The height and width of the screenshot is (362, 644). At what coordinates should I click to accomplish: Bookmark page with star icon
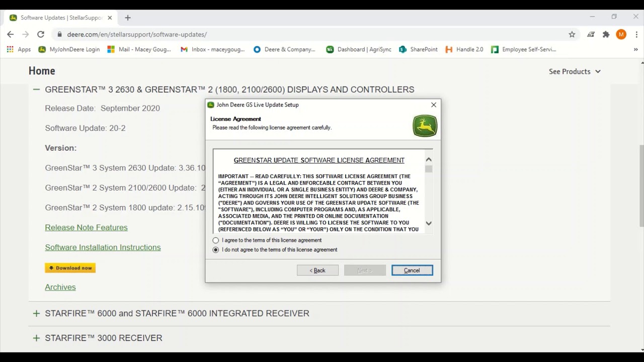click(572, 34)
